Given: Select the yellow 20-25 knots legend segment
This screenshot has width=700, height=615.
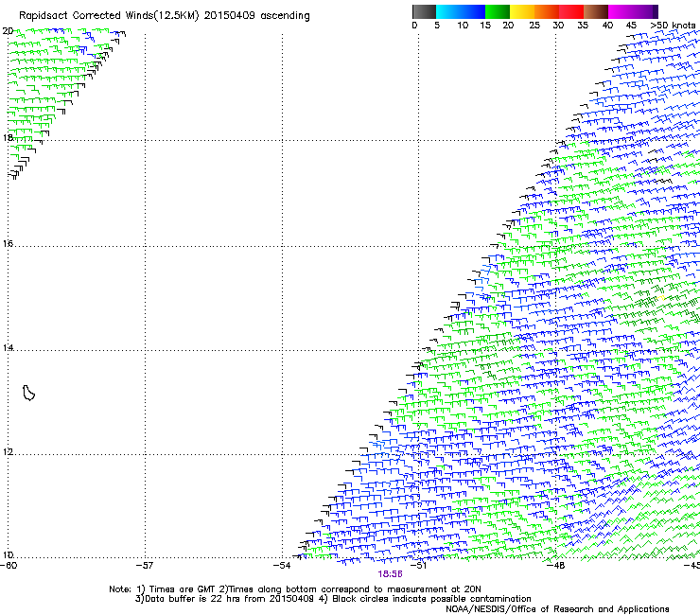Looking at the screenshot, I should pyautogui.click(x=522, y=11).
